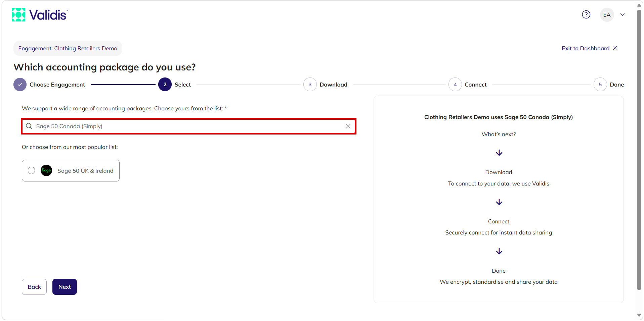644x321 pixels.
Task: Click the Engagement: Clothing Retailers Demo badge
Action: [68, 48]
